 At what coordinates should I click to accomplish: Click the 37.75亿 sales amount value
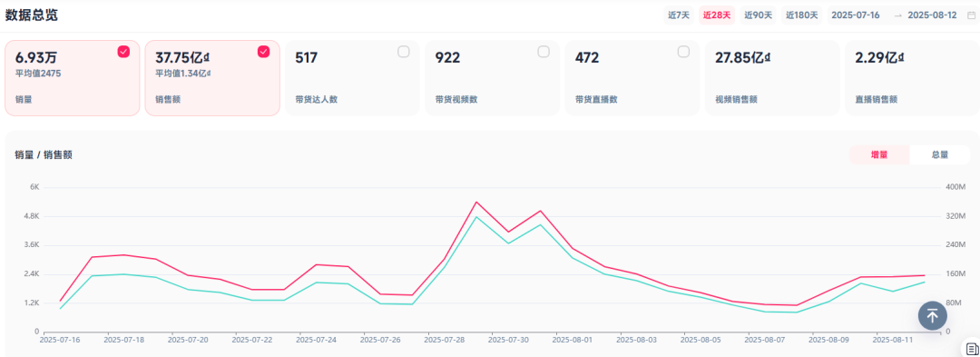tap(182, 57)
